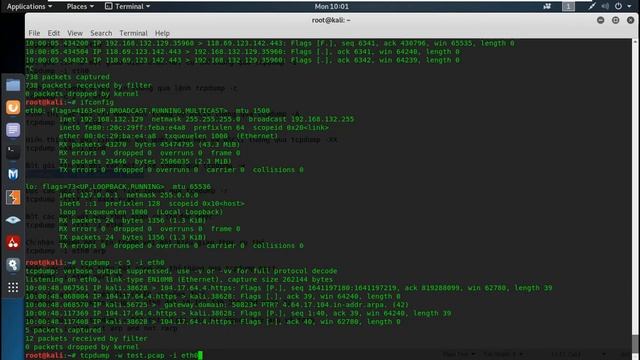Click the 'inet 127.0.0.1 netmask 255.0.0.0' line
This screenshot has height=360, width=640.
click(x=128, y=195)
